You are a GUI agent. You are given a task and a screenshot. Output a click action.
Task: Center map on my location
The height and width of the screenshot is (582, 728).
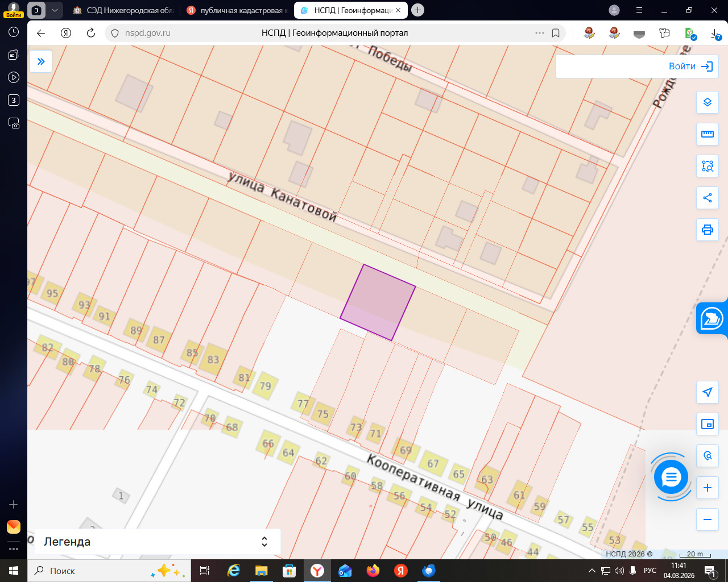click(708, 392)
